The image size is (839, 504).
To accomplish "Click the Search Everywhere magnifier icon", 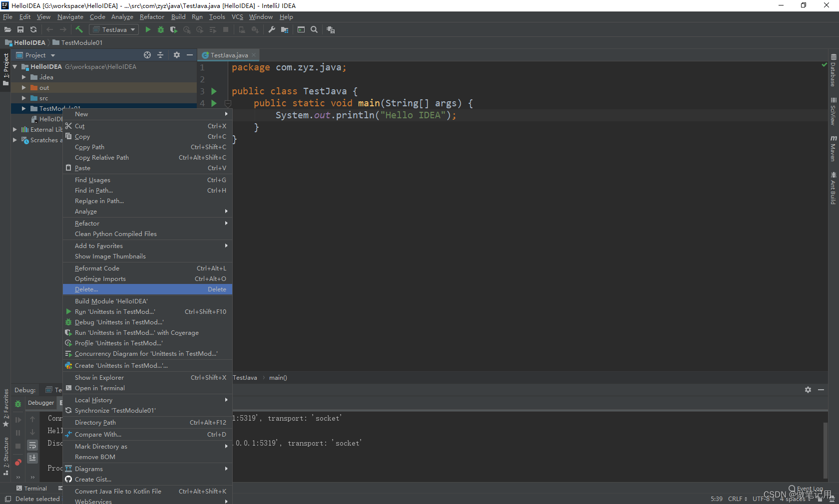I will (x=314, y=30).
